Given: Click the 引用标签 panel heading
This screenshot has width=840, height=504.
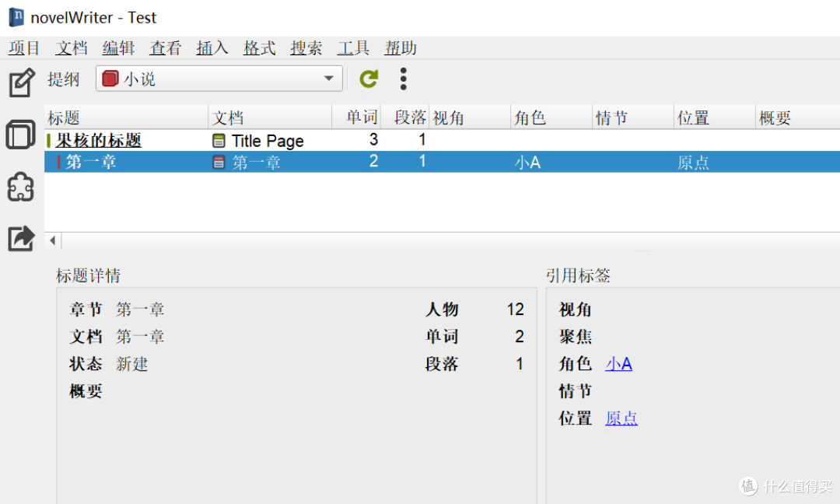Looking at the screenshot, I should click(x=578, y=275).
